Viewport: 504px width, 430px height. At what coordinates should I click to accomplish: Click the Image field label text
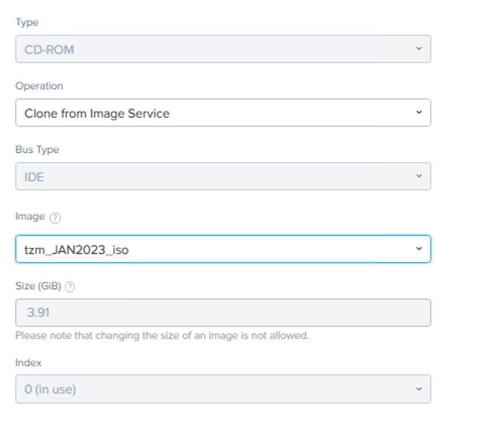(x=30, y=216)
